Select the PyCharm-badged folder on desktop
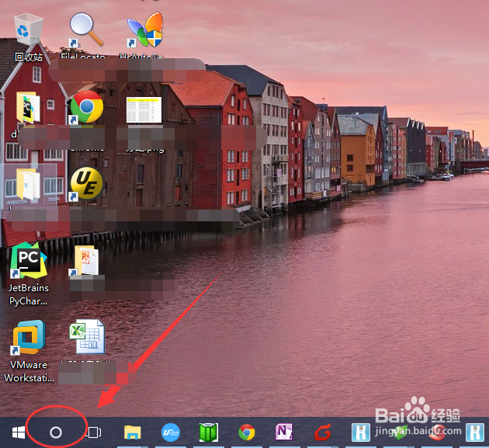Viewport: 489px width, 448px height. pyautogui.click(x=28, y=108)
